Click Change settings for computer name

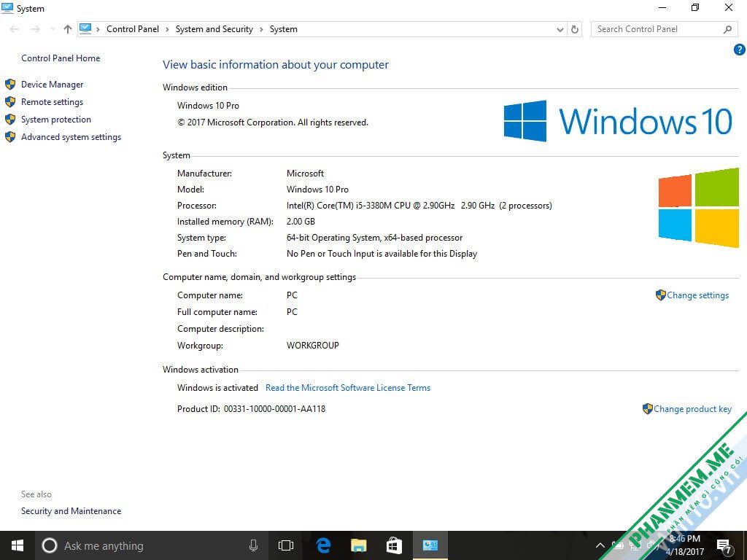click(x=697, y=295)
